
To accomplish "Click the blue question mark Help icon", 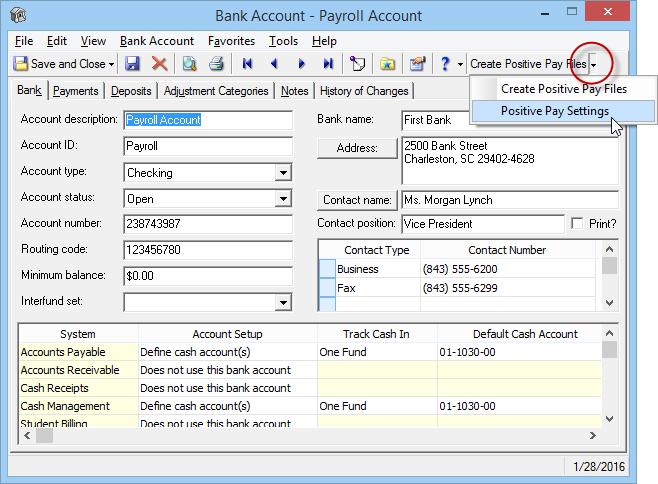I will [x=445, y=64].
